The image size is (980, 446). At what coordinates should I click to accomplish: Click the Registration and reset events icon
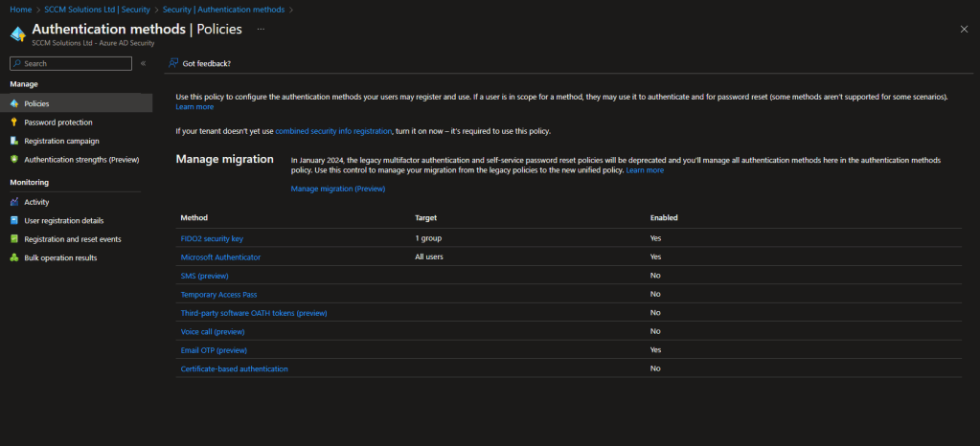tap(14, 239)
